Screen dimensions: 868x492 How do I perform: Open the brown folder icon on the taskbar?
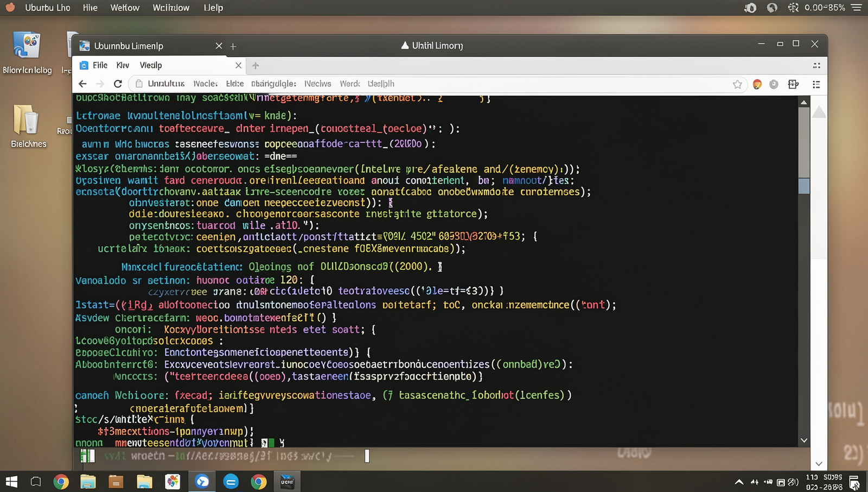(x=116, y=482)
